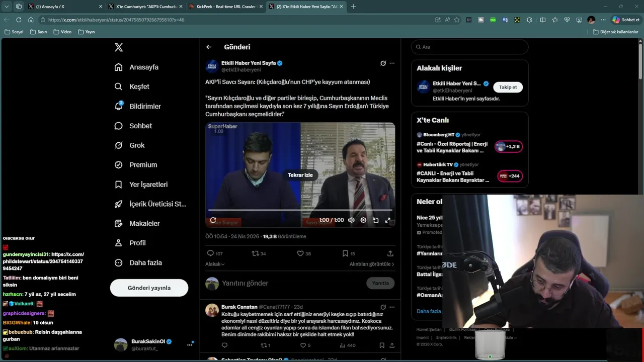Bookmark the post with 15 saves
Viewport: 644px width, 362px height.
click(x=349, y=253)
